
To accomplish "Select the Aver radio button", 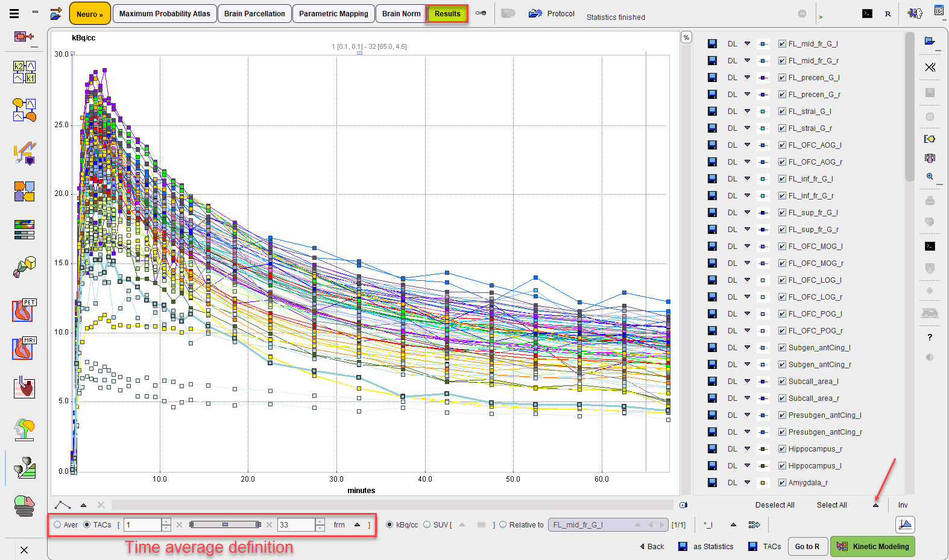I will [58, 524].
